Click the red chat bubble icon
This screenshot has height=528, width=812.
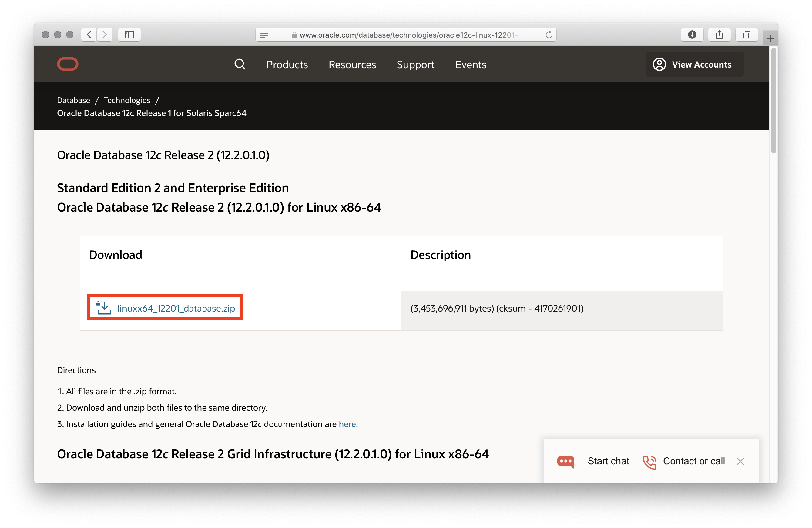[566, 462]
